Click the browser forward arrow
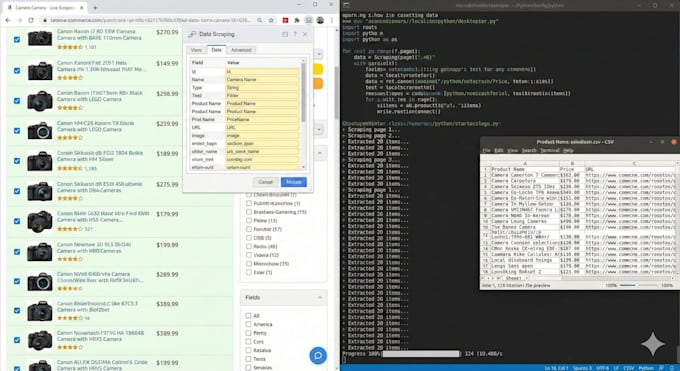680x371 pixels. click(20, 20)
